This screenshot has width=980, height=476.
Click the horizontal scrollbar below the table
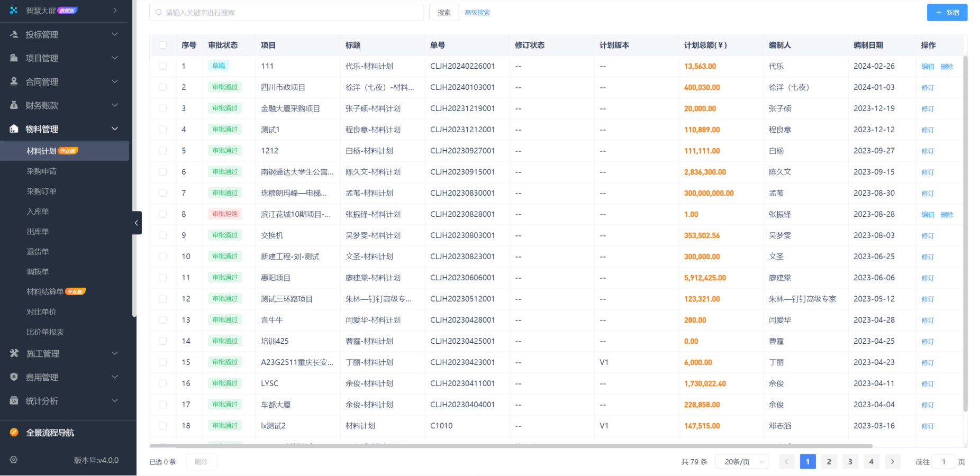(511, 446)
